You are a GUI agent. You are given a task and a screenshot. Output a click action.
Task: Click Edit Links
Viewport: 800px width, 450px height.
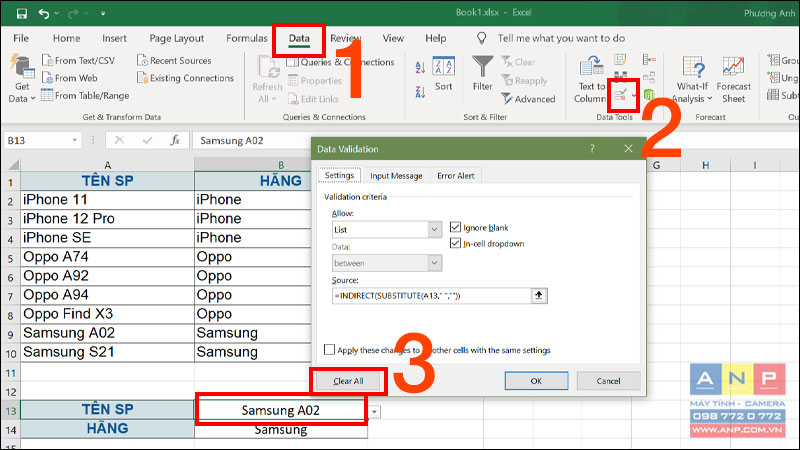click(x=314, y=99)
